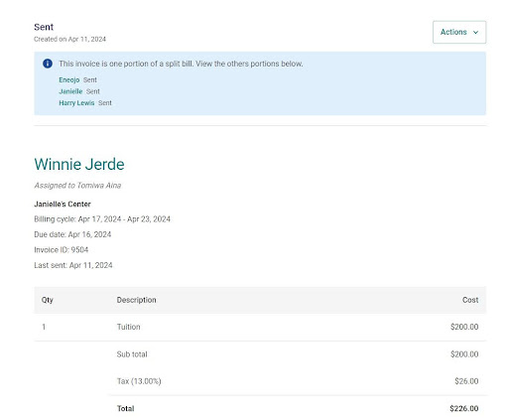
Task: Click the Sub total label
Action: (x=132, y=354)
